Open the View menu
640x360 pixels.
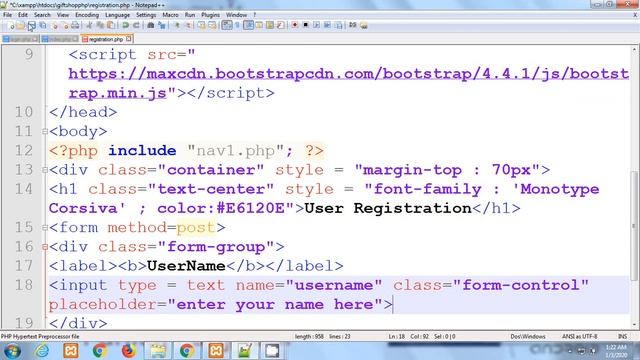coord(62,15)
